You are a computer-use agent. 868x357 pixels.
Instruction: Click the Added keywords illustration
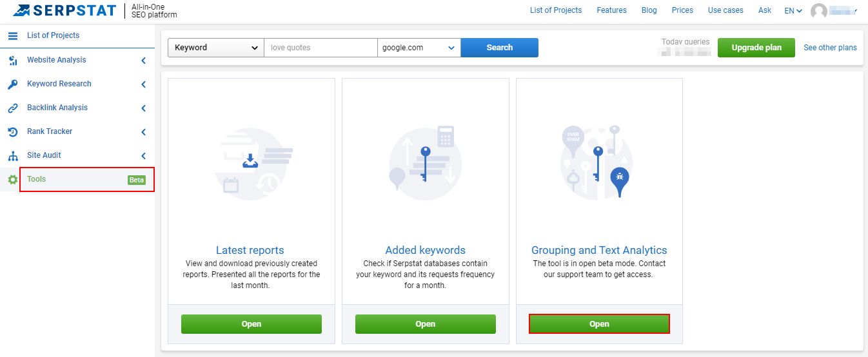[425, 162]
